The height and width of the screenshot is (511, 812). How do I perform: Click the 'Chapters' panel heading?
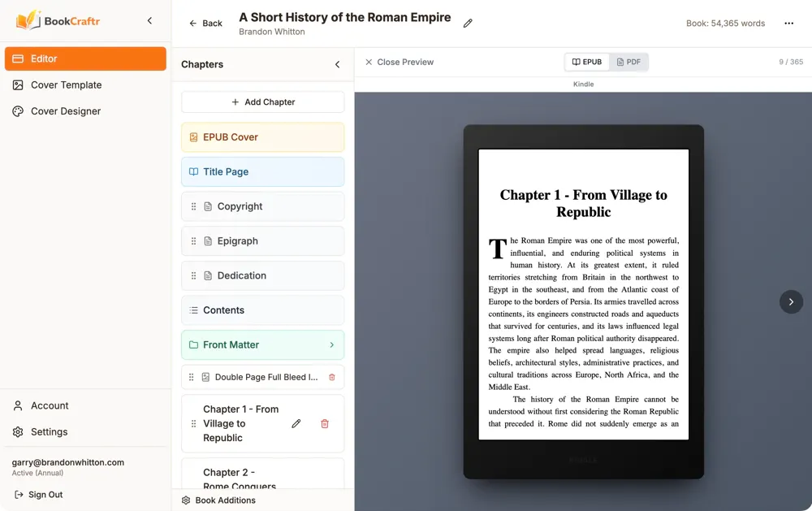[202, 64]
